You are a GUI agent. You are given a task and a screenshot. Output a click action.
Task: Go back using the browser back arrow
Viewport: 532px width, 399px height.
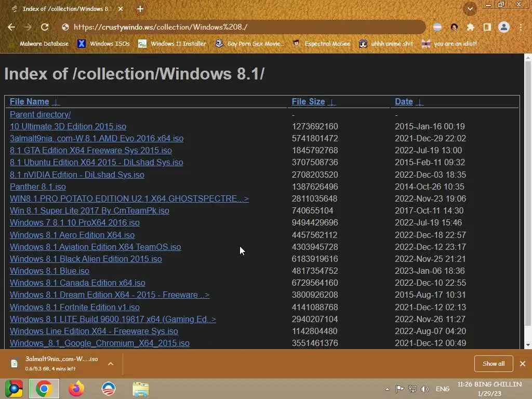coord(11,27)
